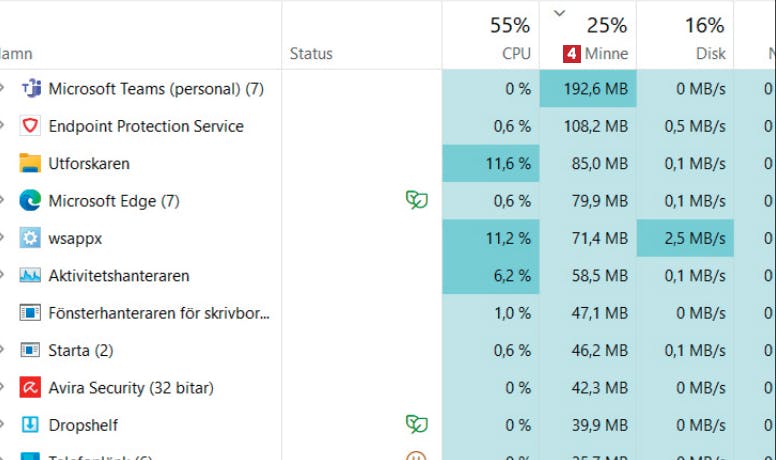Click the Dropshelf download icon
The height and width of the screenshot is (460, 776).
(x=30, y=425)
